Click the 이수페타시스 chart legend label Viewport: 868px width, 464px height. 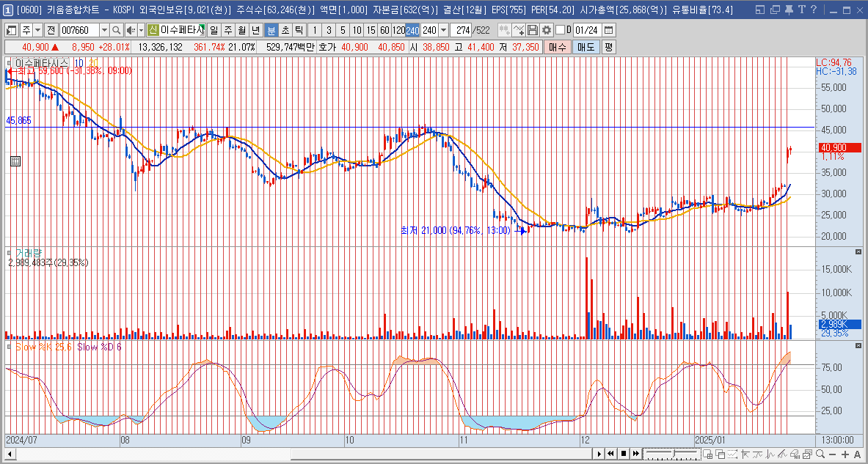point(42,63)
